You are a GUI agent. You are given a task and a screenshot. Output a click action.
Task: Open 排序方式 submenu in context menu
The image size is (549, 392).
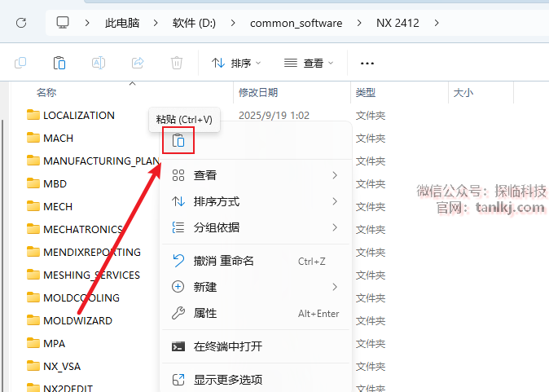(256, 201)
